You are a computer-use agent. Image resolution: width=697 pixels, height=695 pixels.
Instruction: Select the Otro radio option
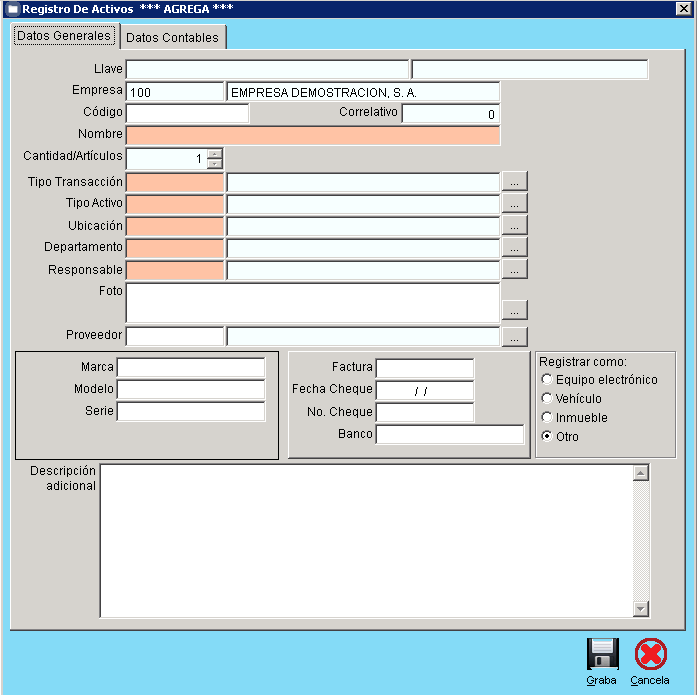pyautogui.click(x=546, y=437)
